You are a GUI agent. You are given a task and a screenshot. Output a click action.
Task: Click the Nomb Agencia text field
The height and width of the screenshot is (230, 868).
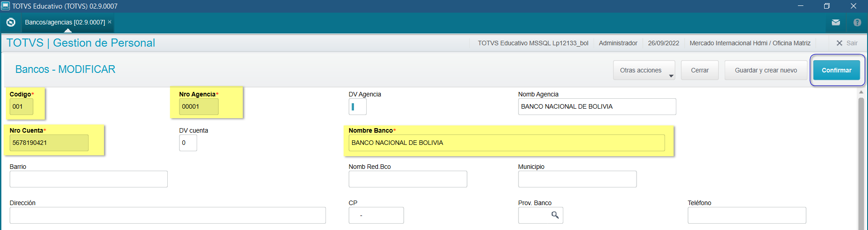click(x=597, y=106)
